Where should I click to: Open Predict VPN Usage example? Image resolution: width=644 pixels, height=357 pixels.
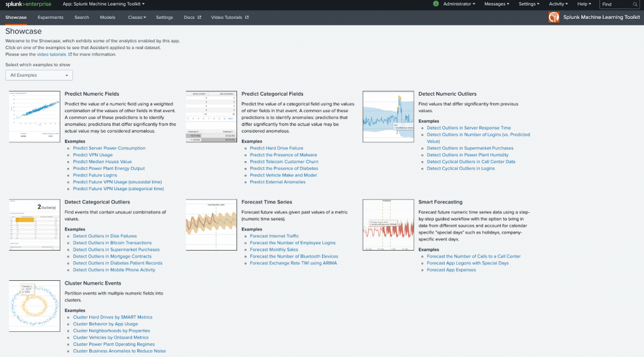[93, 155]
